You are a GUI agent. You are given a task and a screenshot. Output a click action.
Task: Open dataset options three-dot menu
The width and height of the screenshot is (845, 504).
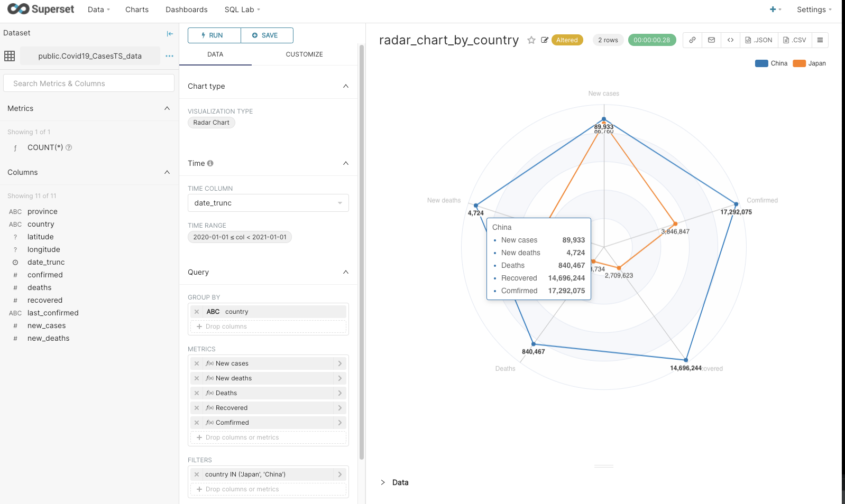point(169,56)
